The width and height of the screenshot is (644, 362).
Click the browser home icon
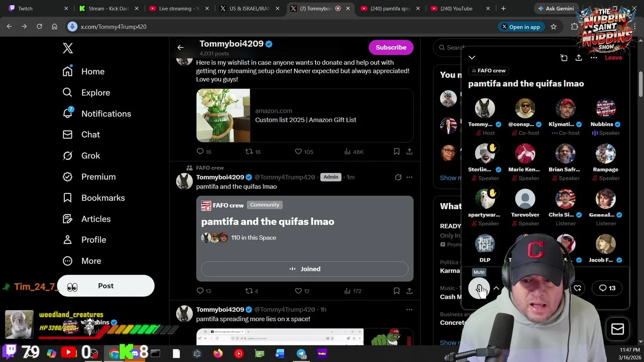click(54, 27)
